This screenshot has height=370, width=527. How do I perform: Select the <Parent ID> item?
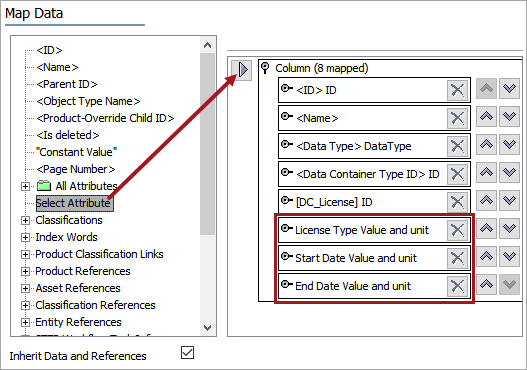67,84
